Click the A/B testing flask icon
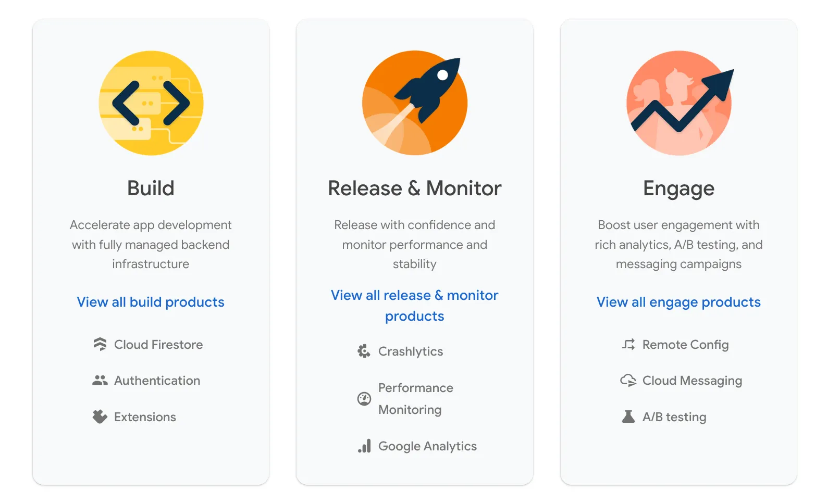This screenshot has height=504, width=840. (628, 417)
